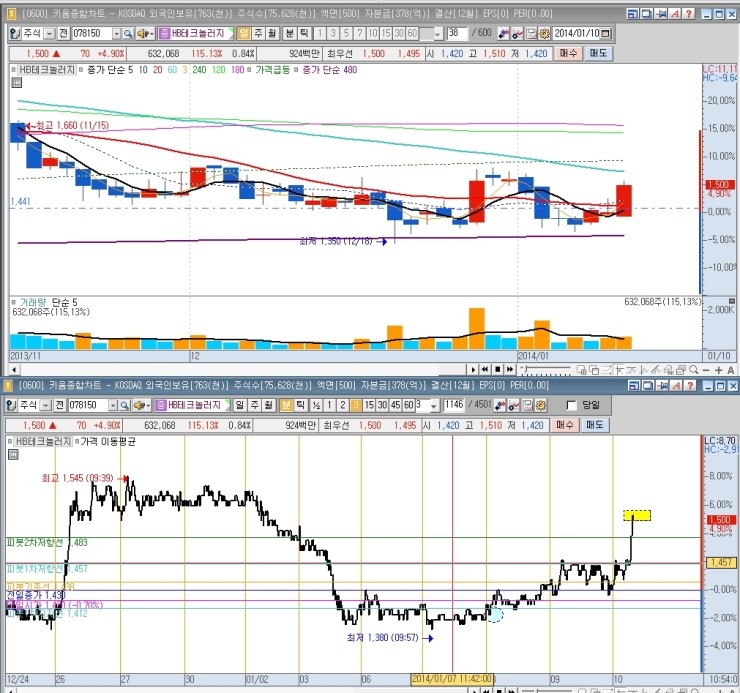Select 15-minute interval in lower chart
Screen dimensions: 740x693
369,405
